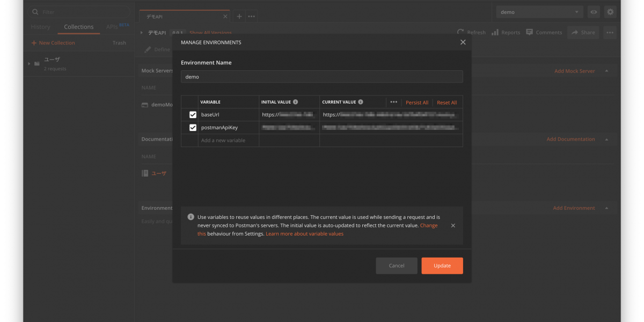The height and width of the screenshot is (322, 644).
Task: Switch to the History tab
Action: [x=40, y=27]
